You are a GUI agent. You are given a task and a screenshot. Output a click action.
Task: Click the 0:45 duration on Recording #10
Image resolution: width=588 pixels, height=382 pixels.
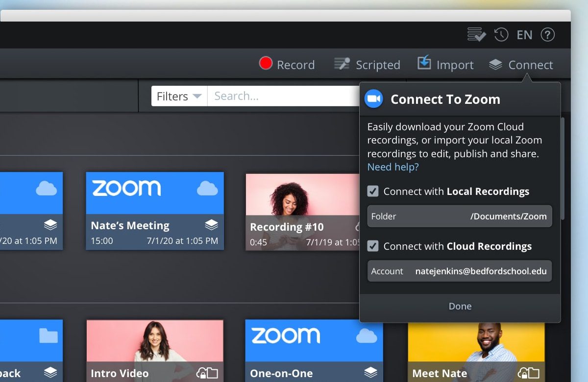click(x=258, y=242)
